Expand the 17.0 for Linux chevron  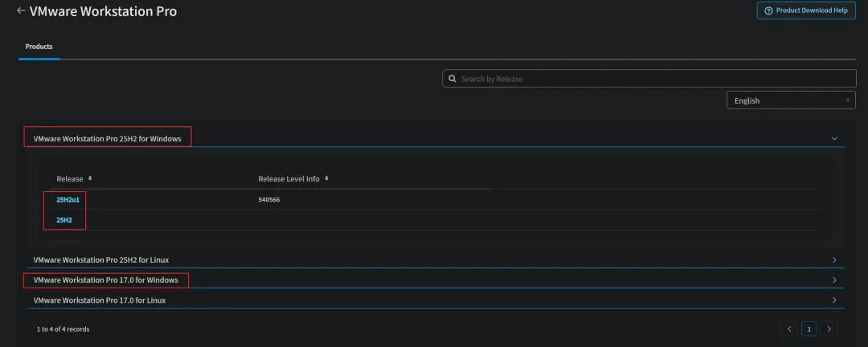[834, 300]
